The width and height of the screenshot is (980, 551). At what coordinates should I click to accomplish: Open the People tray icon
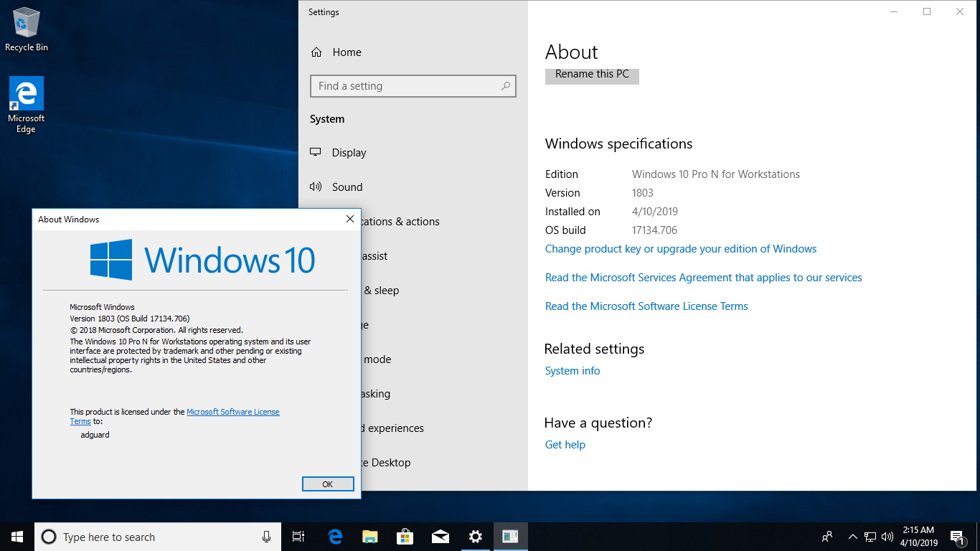click(827, 537)
